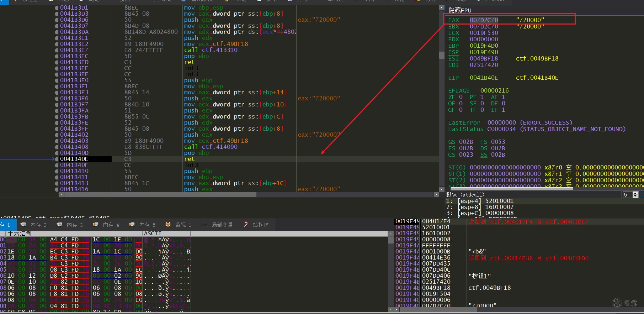Toggle the ZF flag value
This screenshot has height=314, width=644.
461,97
